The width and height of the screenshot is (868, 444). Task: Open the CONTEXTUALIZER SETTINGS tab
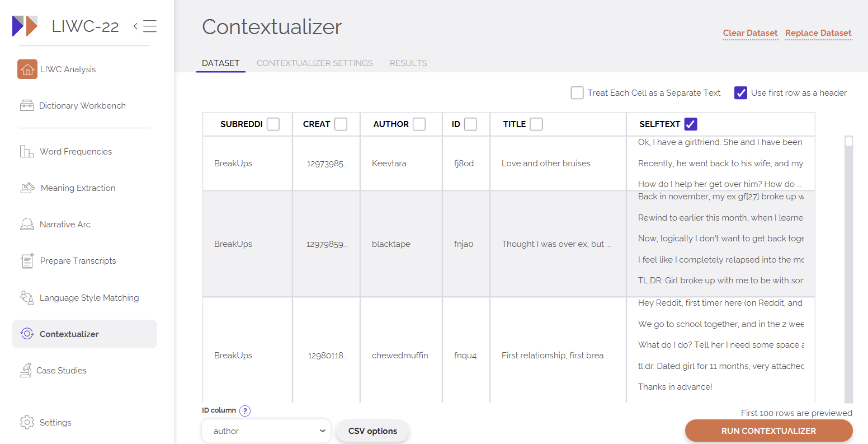(x=315, y=63)
